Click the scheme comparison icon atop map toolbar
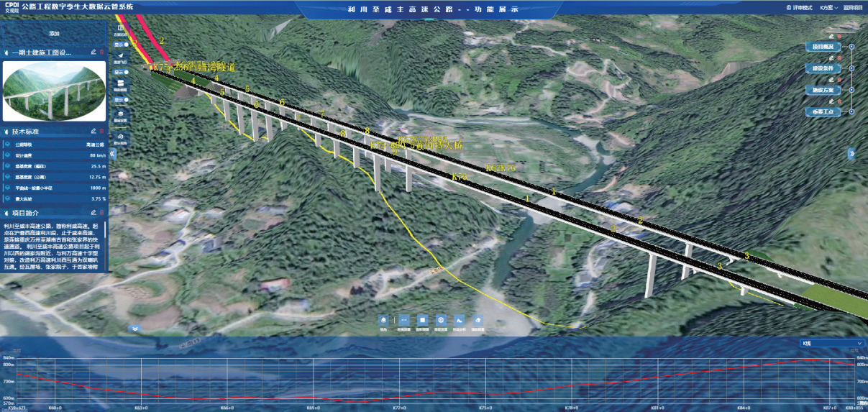Screen dimensions: 868x412 (121, 29)
